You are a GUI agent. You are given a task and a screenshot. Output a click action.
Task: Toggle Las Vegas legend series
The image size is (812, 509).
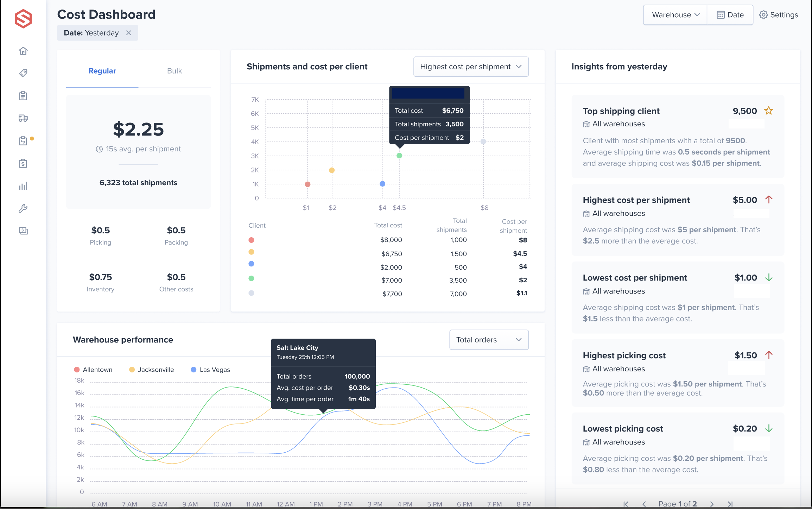pyautogui.click(x=210, y=370)
